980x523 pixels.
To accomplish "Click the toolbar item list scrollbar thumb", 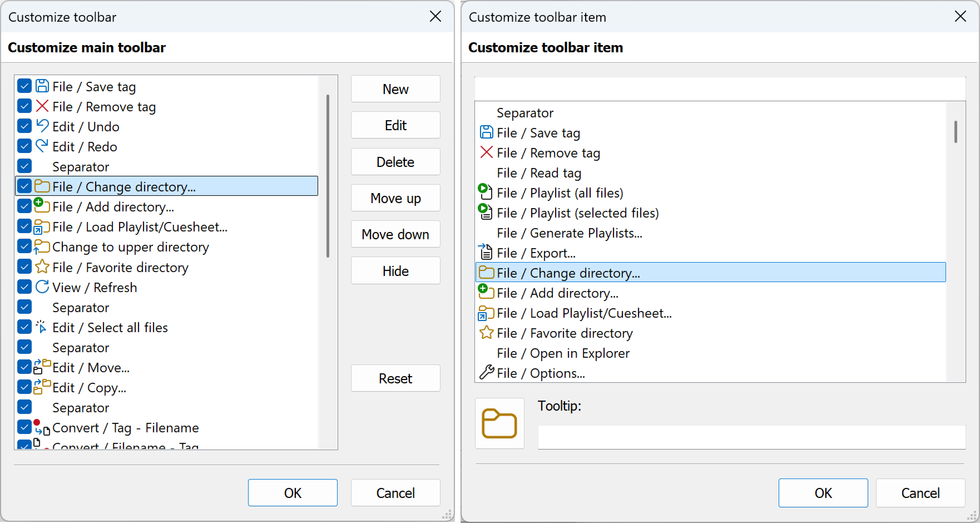I will tap(956, 132).
